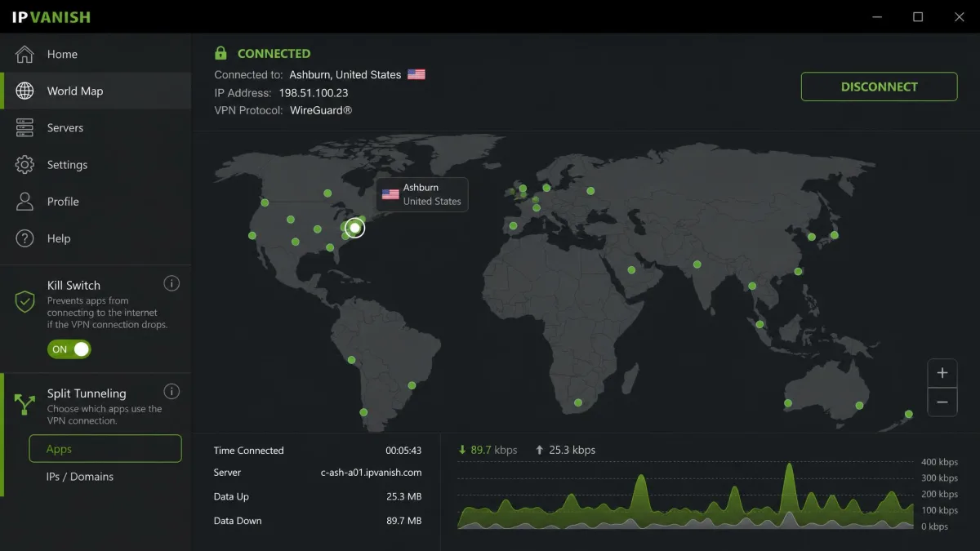Click the CONNECTED status text
Image resolution: width=980 pixels, height=551 pixels.
pos(274,53)
